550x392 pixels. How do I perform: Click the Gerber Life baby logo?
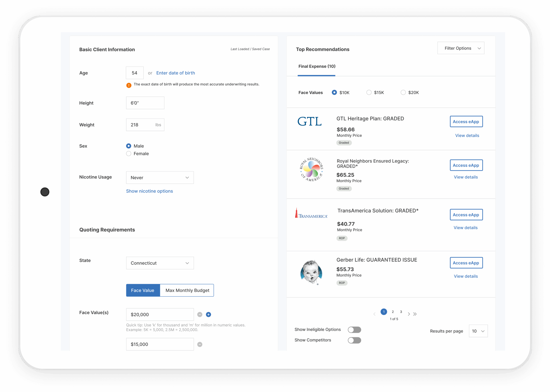(312, 272)
